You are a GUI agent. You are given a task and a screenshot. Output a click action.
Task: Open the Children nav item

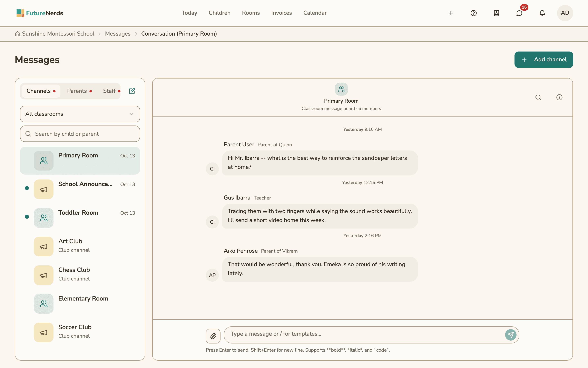pos(219,13)
